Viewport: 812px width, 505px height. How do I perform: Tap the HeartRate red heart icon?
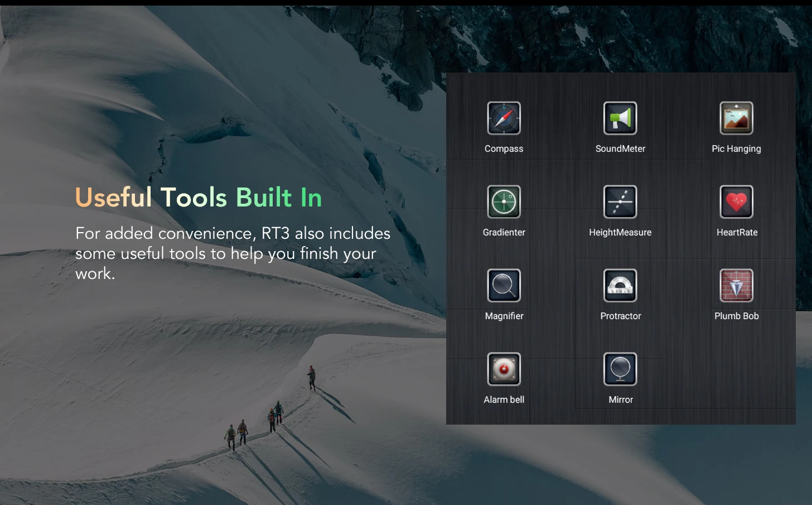pyautogui.click(x=736, y=202)
